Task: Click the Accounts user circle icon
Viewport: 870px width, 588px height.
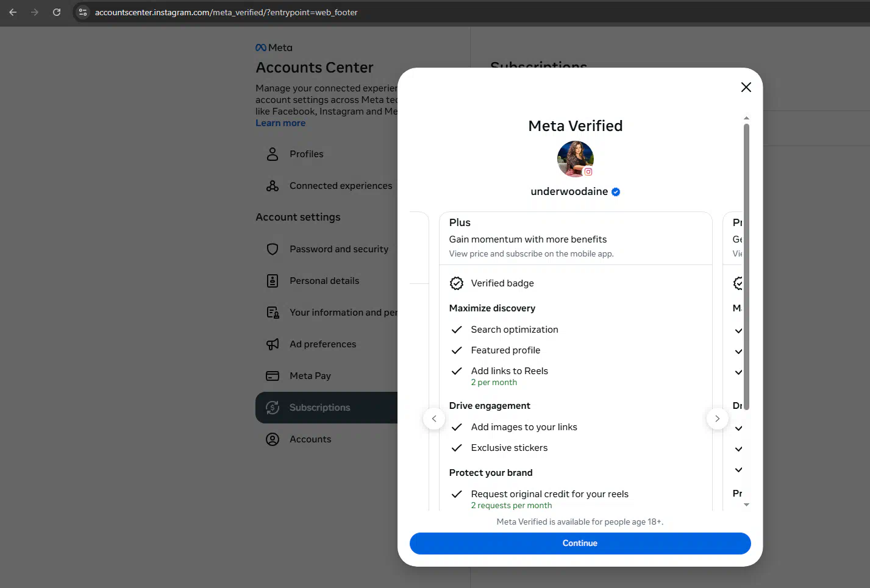Action: (273, 439)
